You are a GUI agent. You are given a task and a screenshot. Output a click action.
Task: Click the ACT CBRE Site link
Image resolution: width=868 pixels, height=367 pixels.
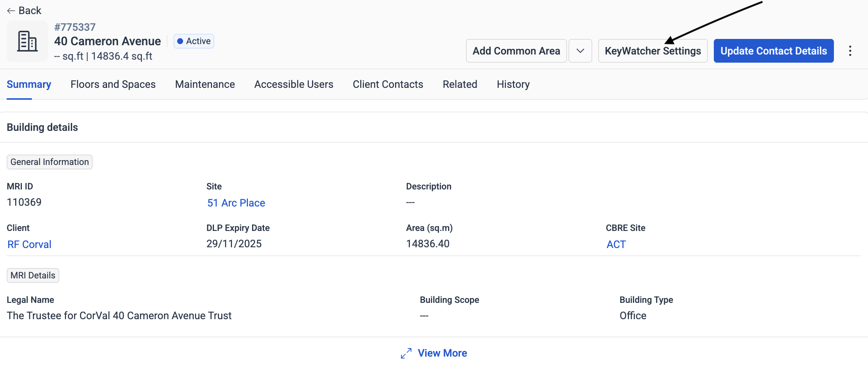pos(616,244)
